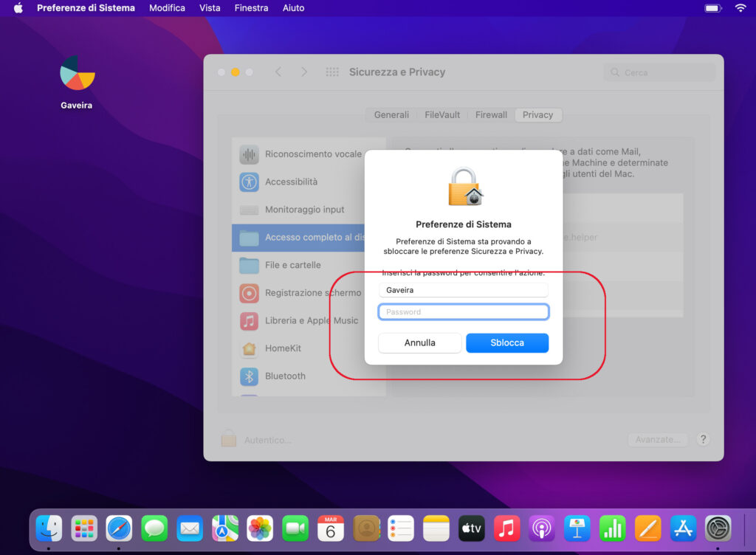Open Numbers from the Dock
756x555 pixels.
point(612,528)
